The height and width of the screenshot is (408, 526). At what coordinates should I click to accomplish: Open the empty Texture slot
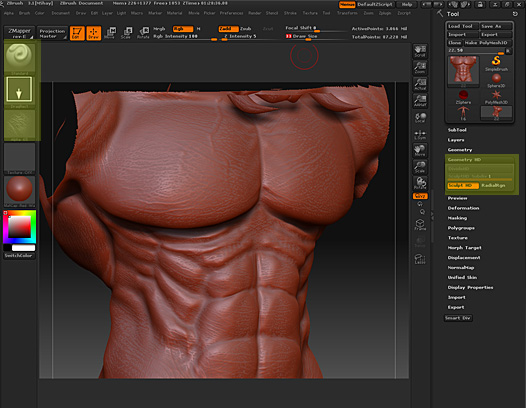click(19, 158)
